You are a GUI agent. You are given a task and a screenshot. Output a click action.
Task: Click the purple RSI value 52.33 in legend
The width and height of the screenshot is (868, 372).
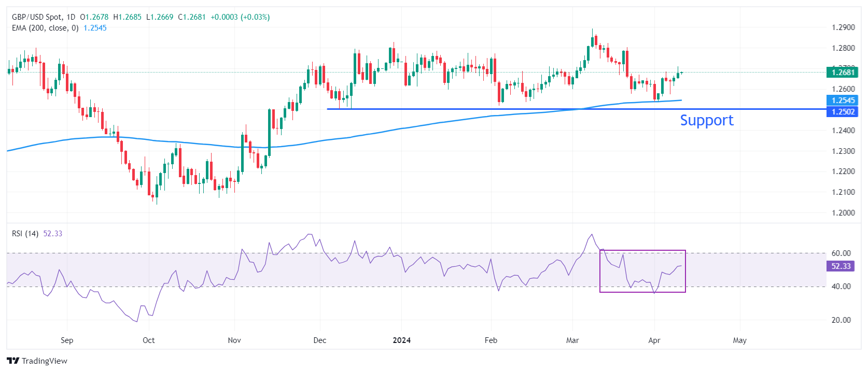[x=52, y=234]
